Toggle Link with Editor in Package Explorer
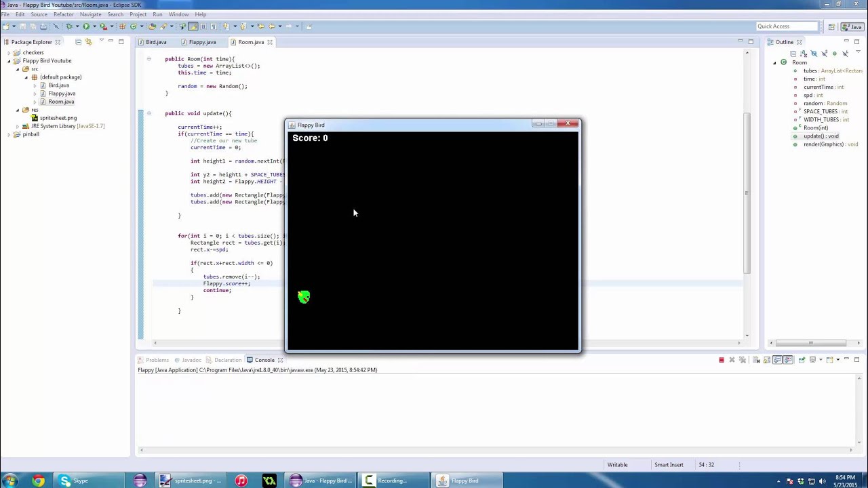The height and width of the screenshot is (488, 868). [88, 42]
